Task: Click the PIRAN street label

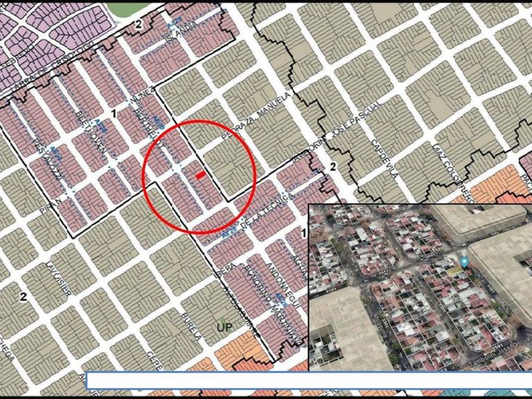Action: tap(51, 206)
